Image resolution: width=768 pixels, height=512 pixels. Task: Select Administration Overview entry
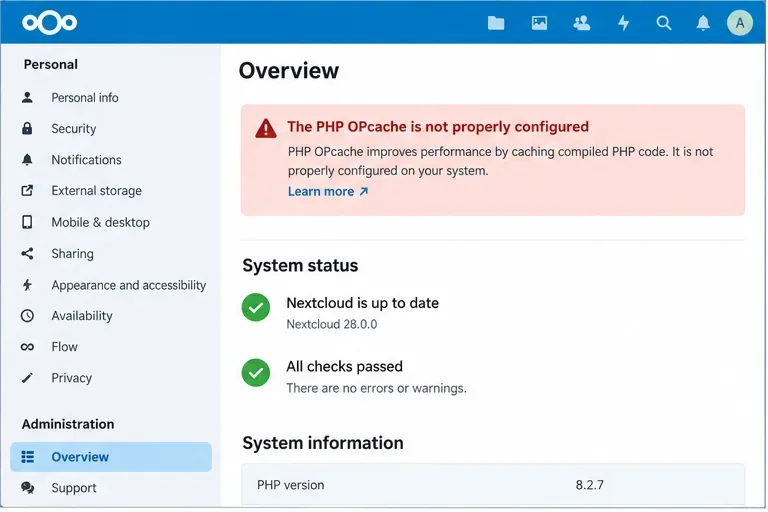pyautogui.click(x=111, y=457)
